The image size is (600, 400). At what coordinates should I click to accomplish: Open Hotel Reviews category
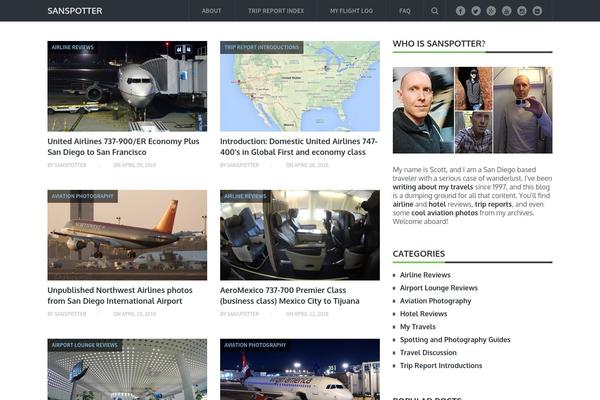tap(424, 314)
